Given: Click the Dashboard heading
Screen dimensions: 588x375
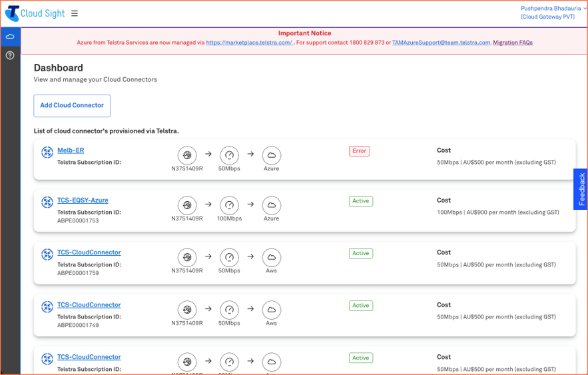Looking at the screenshot, I should (x=59, y=68).
